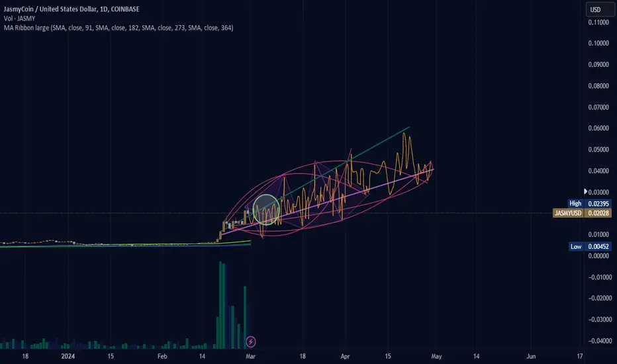Image resolution: width=617 pixels, height=364 pixels.
Task: Click the JASMYUSD price label
Action: [x=582, y=213]
